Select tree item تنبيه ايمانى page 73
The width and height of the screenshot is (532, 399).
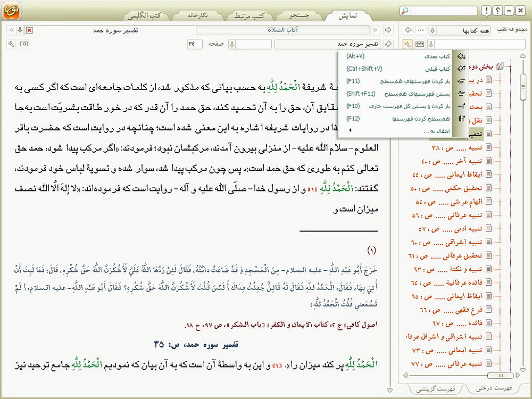447,350
